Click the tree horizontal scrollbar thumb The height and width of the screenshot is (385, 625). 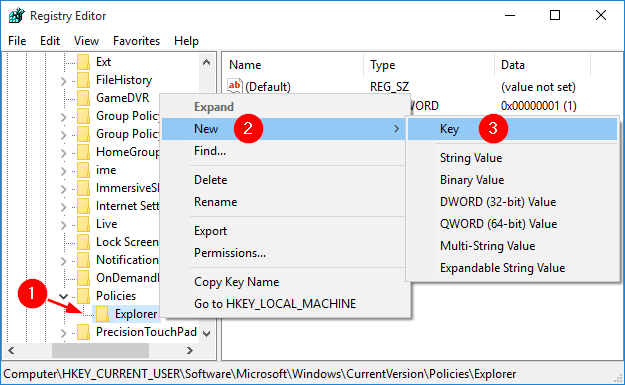coord(100,350)
